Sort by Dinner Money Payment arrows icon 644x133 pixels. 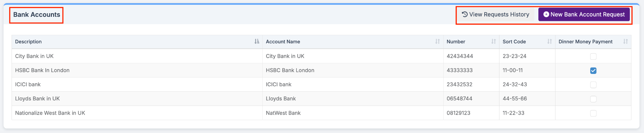tap(625, 41)
